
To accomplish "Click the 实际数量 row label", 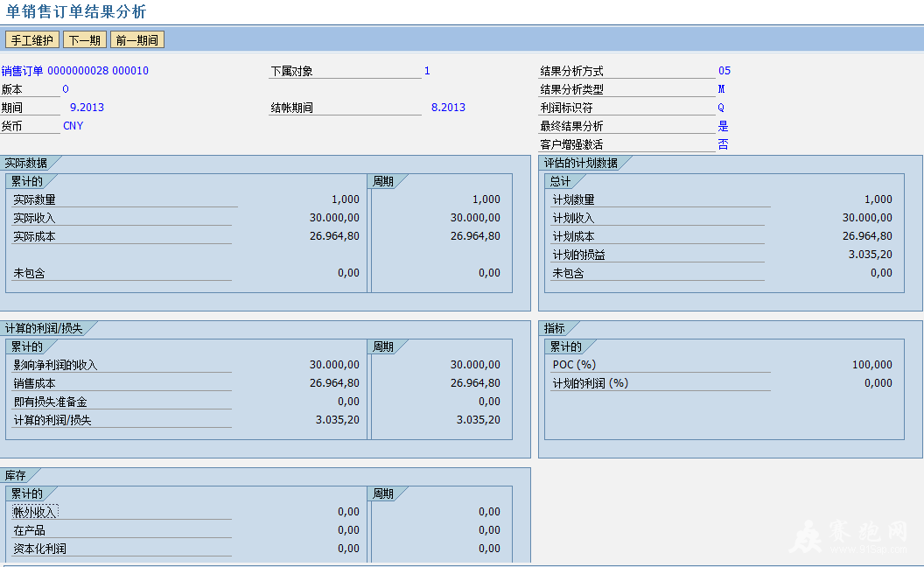I will coord(34,199).
